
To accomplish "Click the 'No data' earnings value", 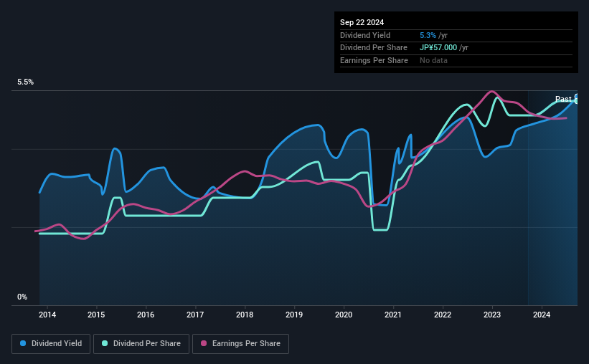I will (x=433, y=60).
